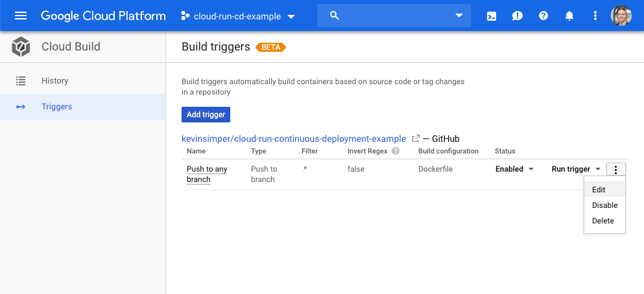Choose Disable from the context menu
The height and width of the screenshot is (294, 644).
pos(604,205)
